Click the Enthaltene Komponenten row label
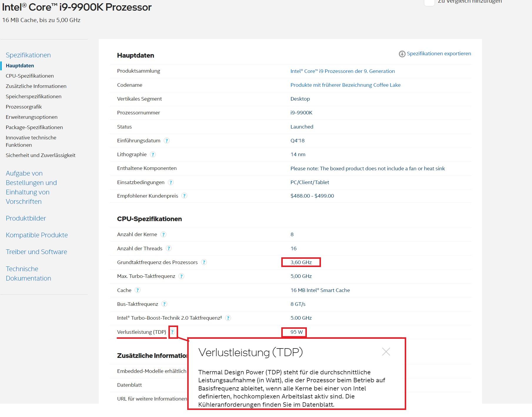532x417 pixels. click(147, 168)
